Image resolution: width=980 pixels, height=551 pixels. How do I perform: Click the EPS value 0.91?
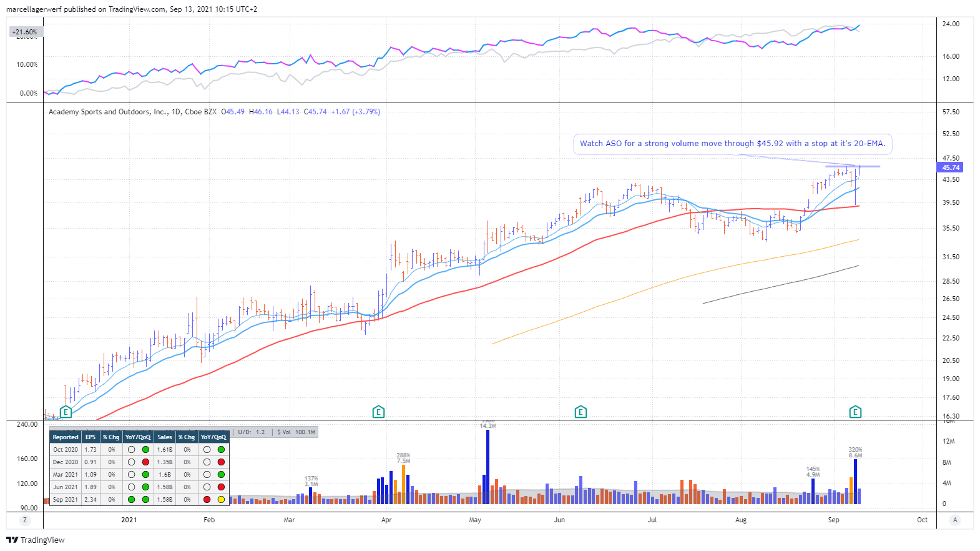point(91,462)
